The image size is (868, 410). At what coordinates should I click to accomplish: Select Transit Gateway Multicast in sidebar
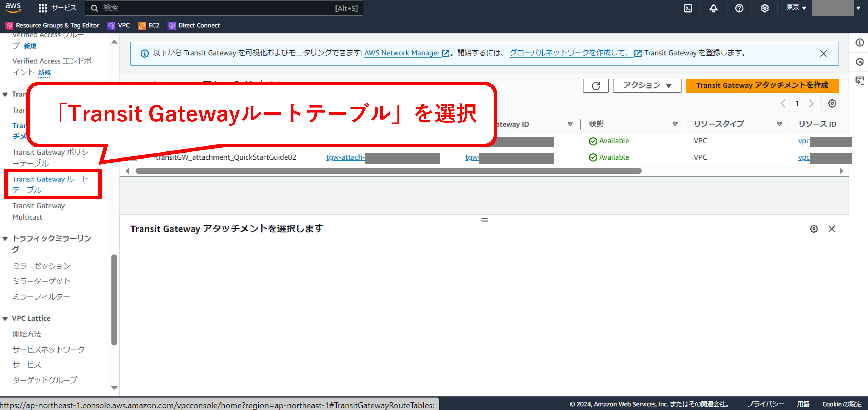pos(38,211)
